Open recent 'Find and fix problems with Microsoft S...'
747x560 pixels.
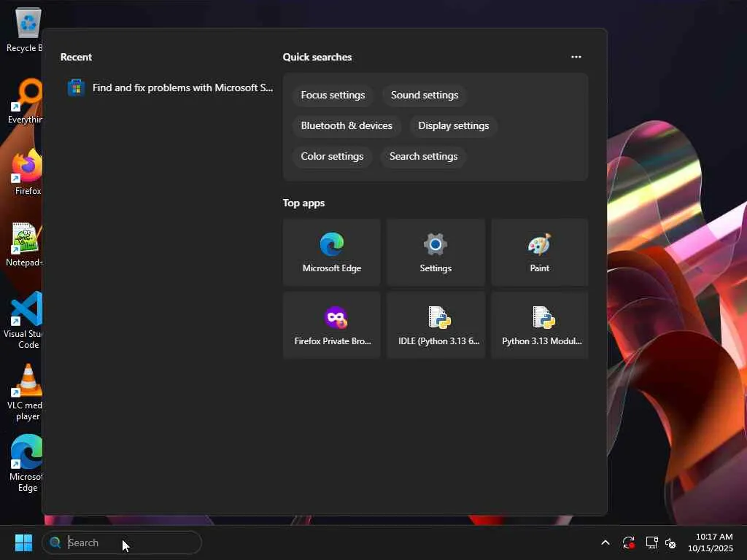169,87
